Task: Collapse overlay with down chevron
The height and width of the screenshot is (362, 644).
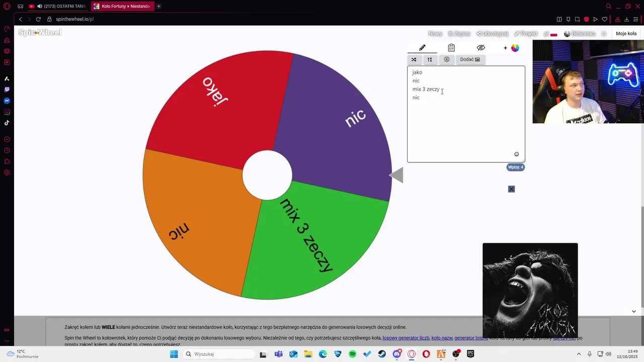Action: pos(634,311)
